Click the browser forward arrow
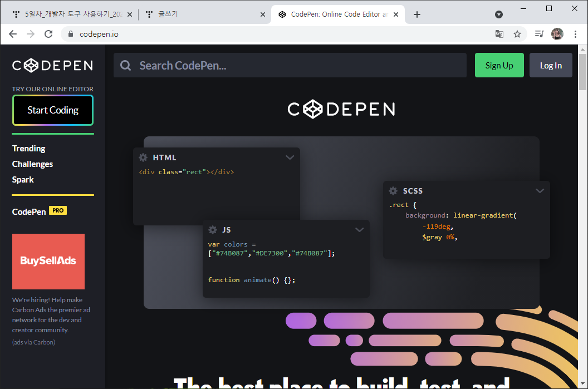Viewport: 588px width, 389px height. (31, 34)
